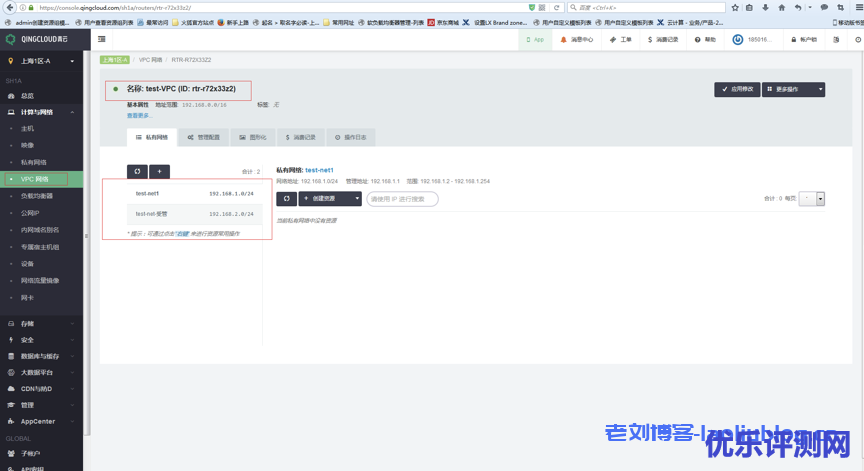Viewport: 864px width, 471px height.
Task: Click the 应用修改 apply changes button
Action: coord(737,89)
